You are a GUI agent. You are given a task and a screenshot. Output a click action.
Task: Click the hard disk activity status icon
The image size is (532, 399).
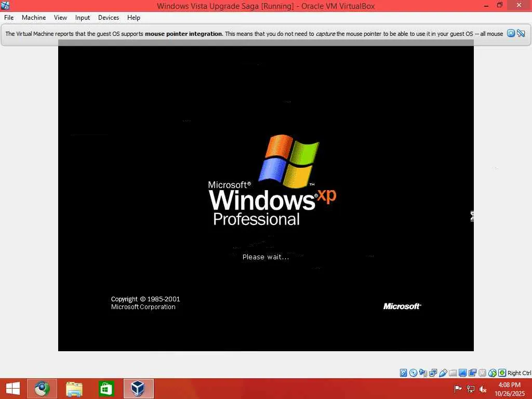[x=403, y=373]
